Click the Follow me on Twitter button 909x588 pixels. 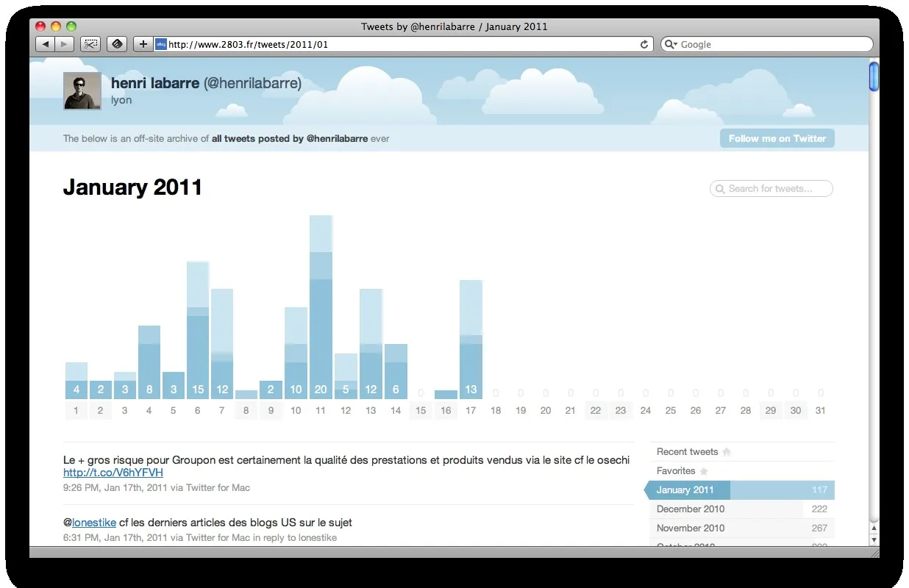(x=777, y=138)
